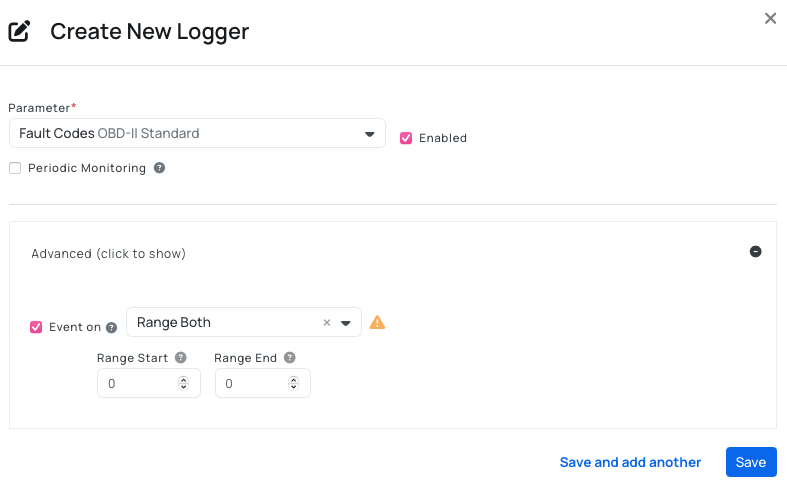Screen dimensions: 787x487
Task: Click the Periodic Monitoring help icon
Action: tap(160, 168)
